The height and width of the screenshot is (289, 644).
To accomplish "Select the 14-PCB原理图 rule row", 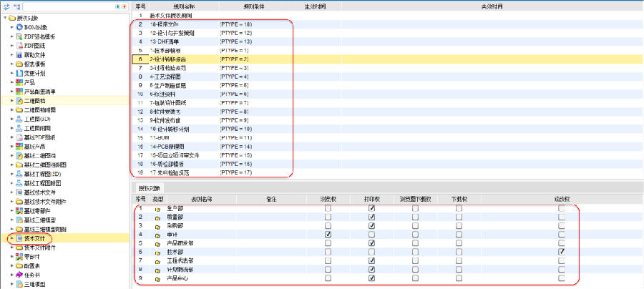I will [x=388, y=147].
